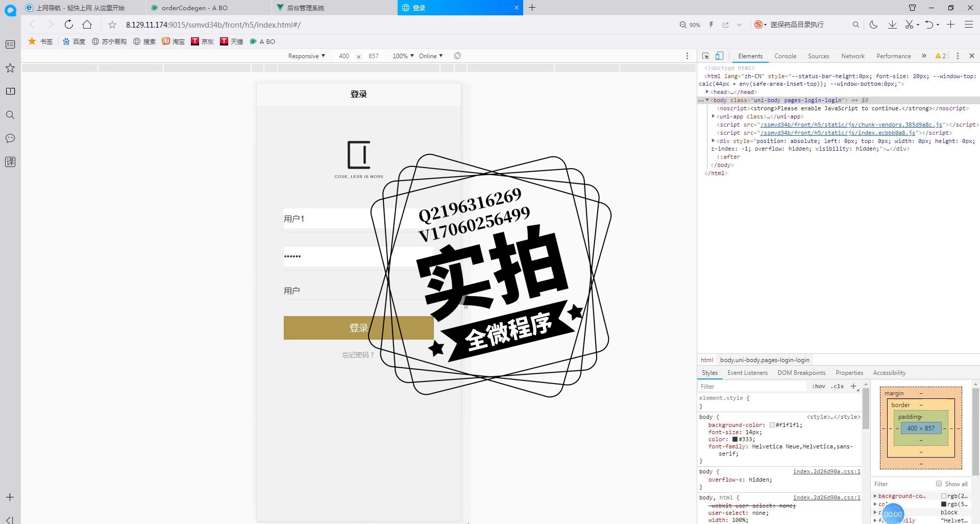This screenshot has width=980, height=524.
Task: Open Online throttling dropdown
Action: (431, 56)
